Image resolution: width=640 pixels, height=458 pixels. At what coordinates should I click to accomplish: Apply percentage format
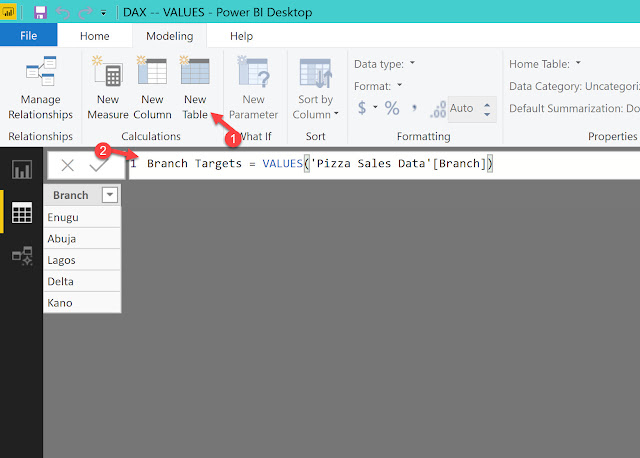[x=392, y=108]
